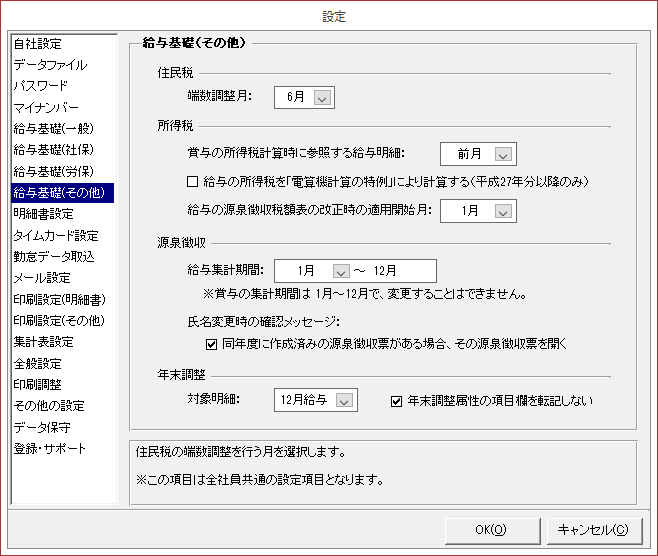Click the キャンセル(C) button

594,530
